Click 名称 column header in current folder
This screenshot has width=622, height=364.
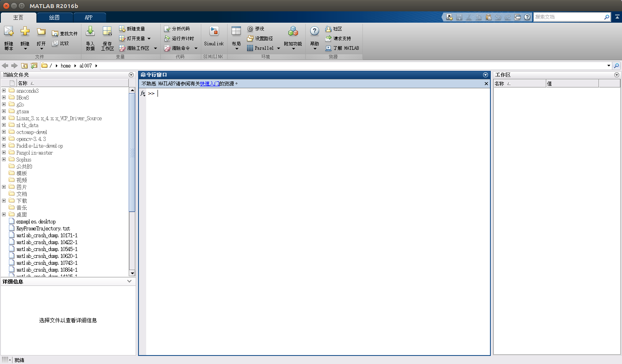[73, 83]
